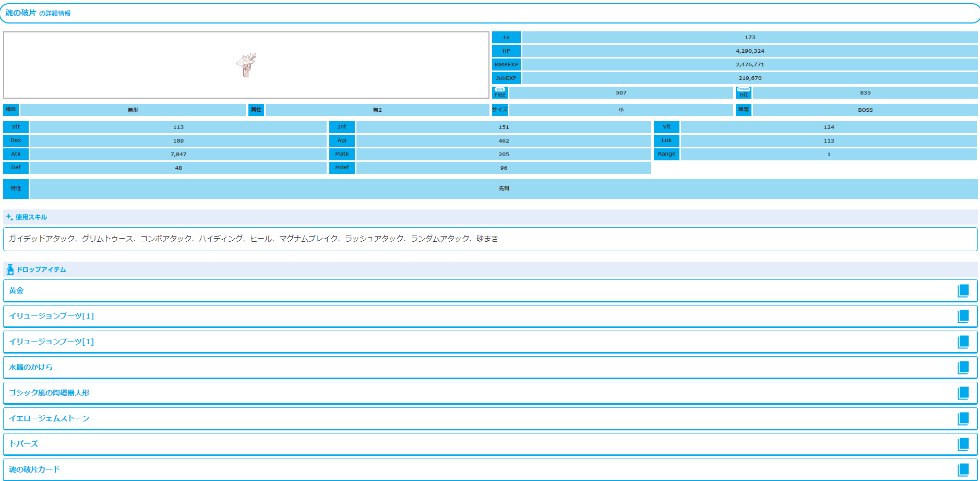Open the イエロージェムストーン item link
980x481 pixels.
coord(49,419)
